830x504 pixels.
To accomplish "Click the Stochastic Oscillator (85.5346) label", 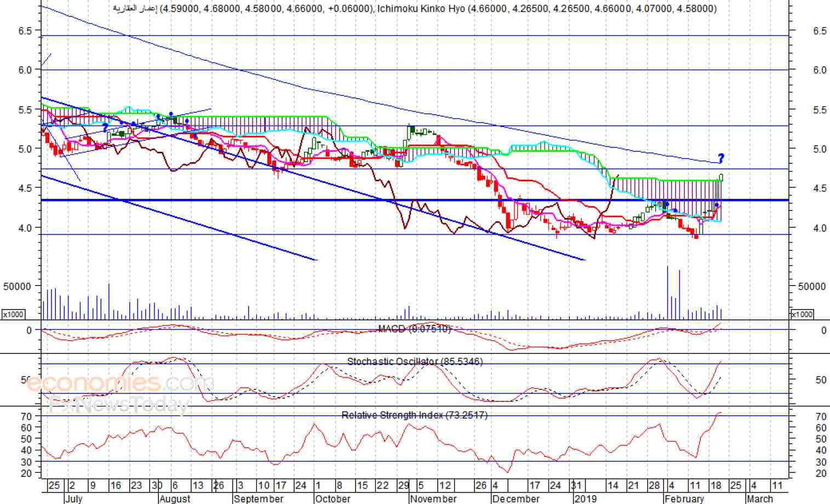I will [x=415, y=362].
